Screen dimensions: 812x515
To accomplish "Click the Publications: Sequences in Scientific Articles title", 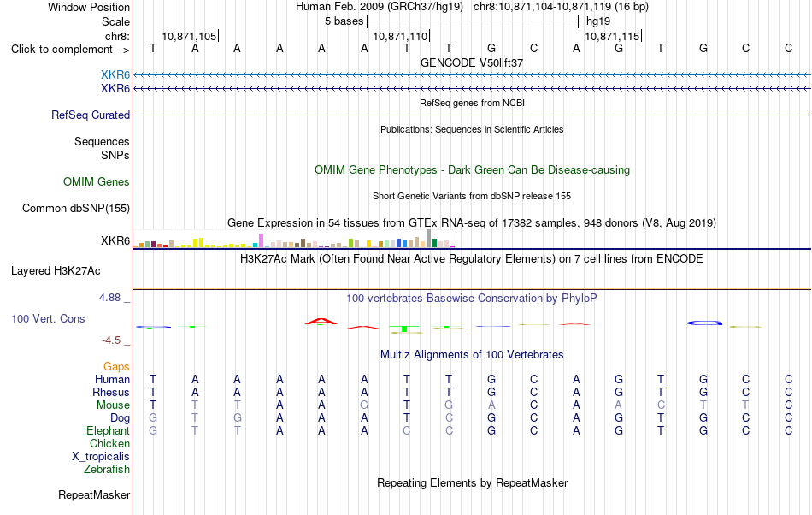I will point(472,129).
